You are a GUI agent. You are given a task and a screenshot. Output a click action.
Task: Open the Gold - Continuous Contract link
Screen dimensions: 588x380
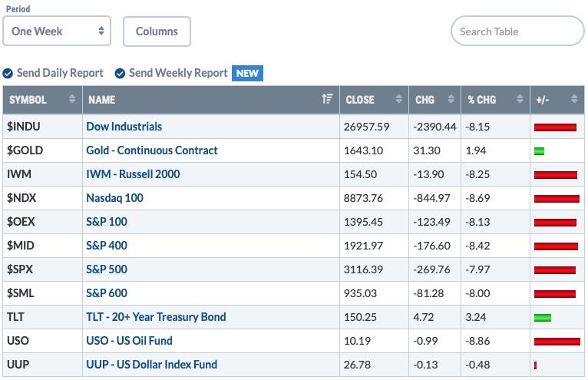coord(152,150)
